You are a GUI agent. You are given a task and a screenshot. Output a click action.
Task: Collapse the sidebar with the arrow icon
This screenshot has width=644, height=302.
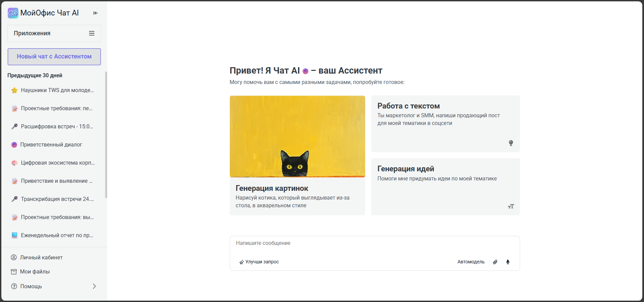(x=95, y=13)
